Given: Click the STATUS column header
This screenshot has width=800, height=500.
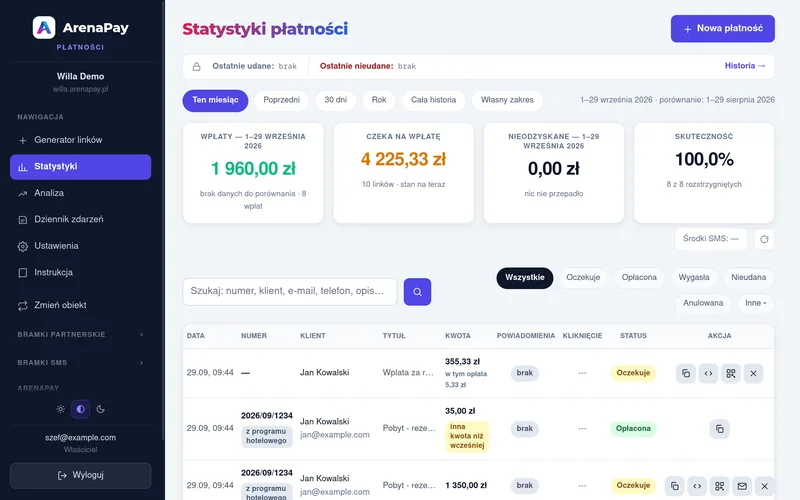Looking at the screenshot, I should point(633,336).
